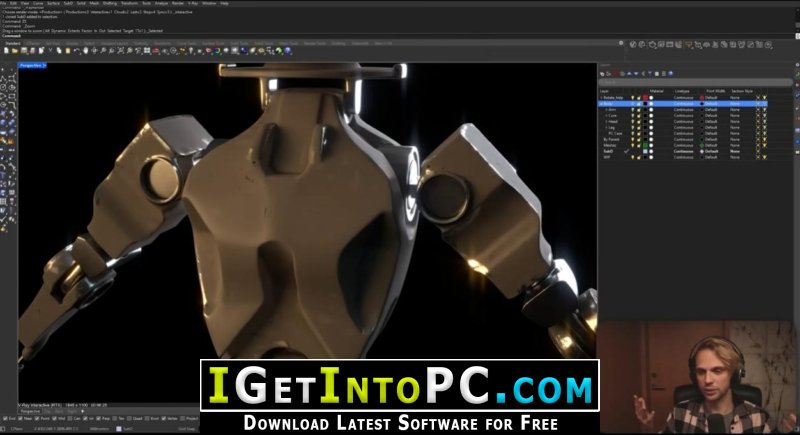The width and height of the screenshot is (800, 435).
Task: Select the Pan hand tool icon
Action: click(85, 50)
